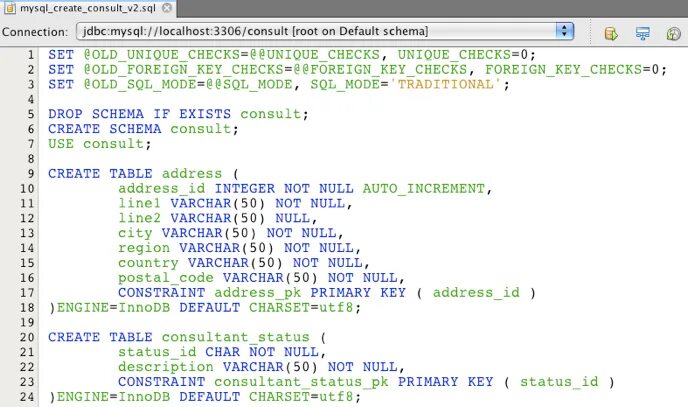Click 'CREATE TABLE' keywords on line 9
The width and height of the screenshot is (688, 407).
(x=100, y=174)
